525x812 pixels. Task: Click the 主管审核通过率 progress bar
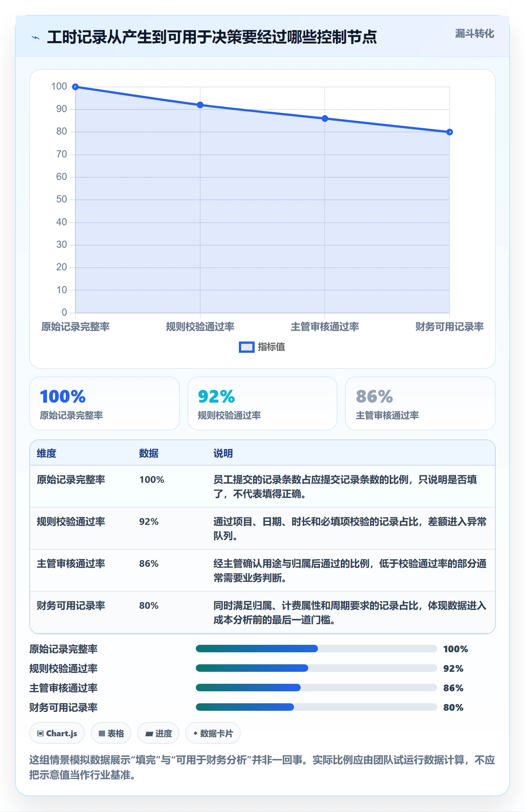tap(316, 688)
